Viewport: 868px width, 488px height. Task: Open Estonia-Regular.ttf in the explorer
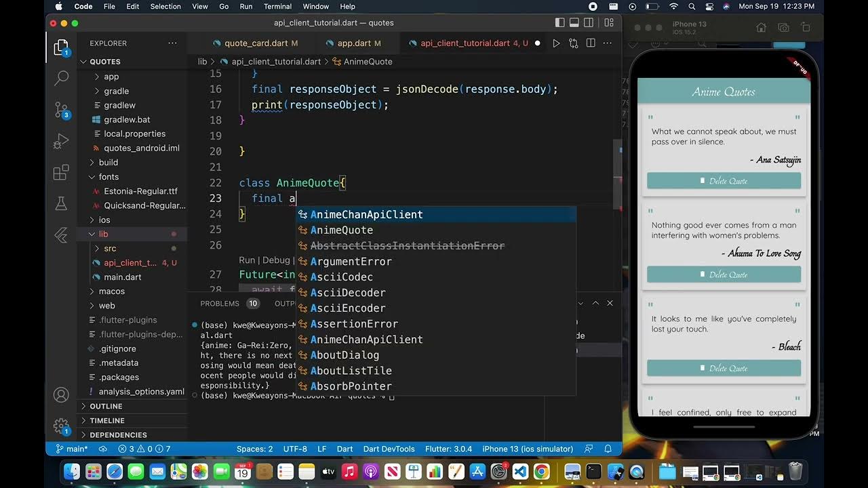140,191
